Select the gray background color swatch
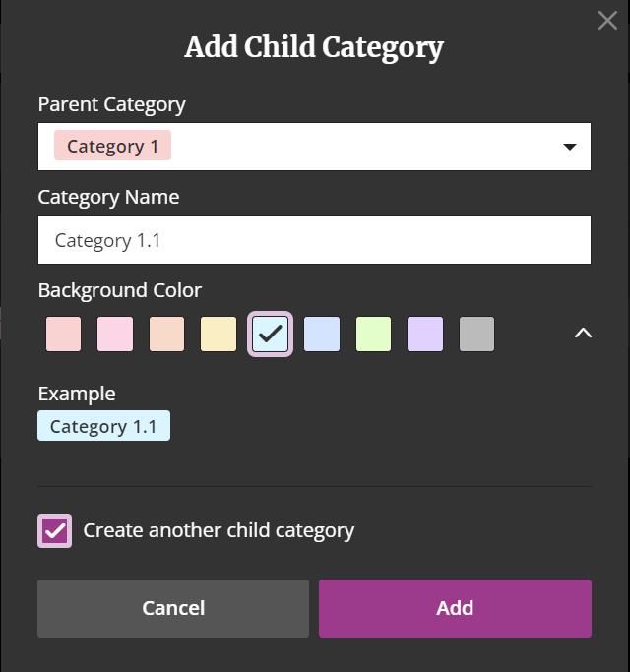 (476, 334)
